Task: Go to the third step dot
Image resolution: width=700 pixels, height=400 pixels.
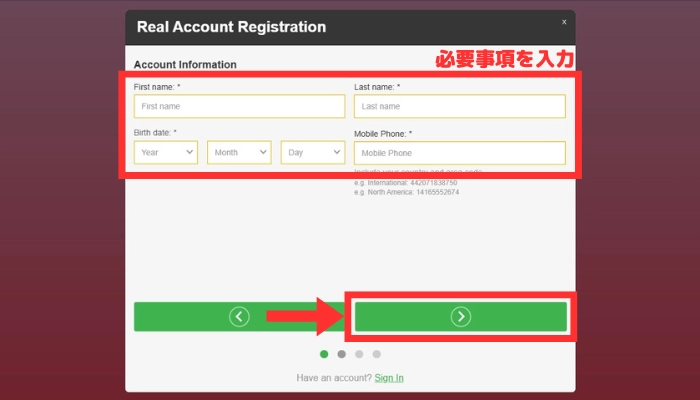Action: (359, 354)
